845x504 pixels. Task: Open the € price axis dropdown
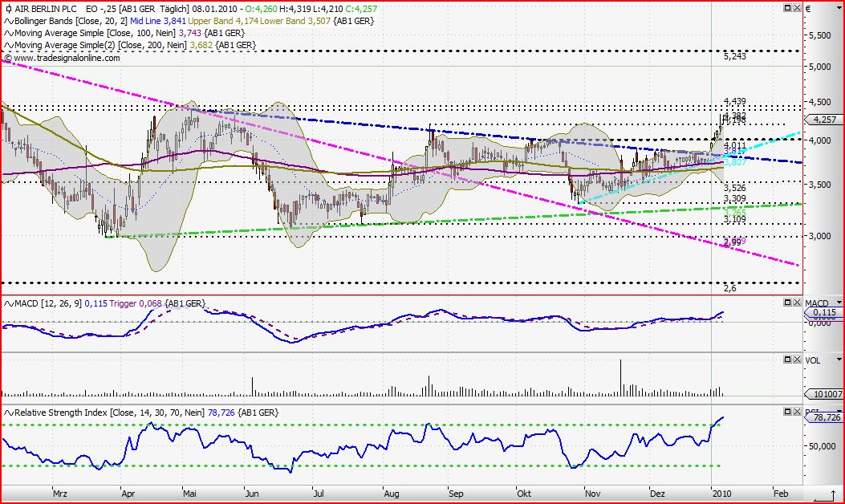coord(839,7)
